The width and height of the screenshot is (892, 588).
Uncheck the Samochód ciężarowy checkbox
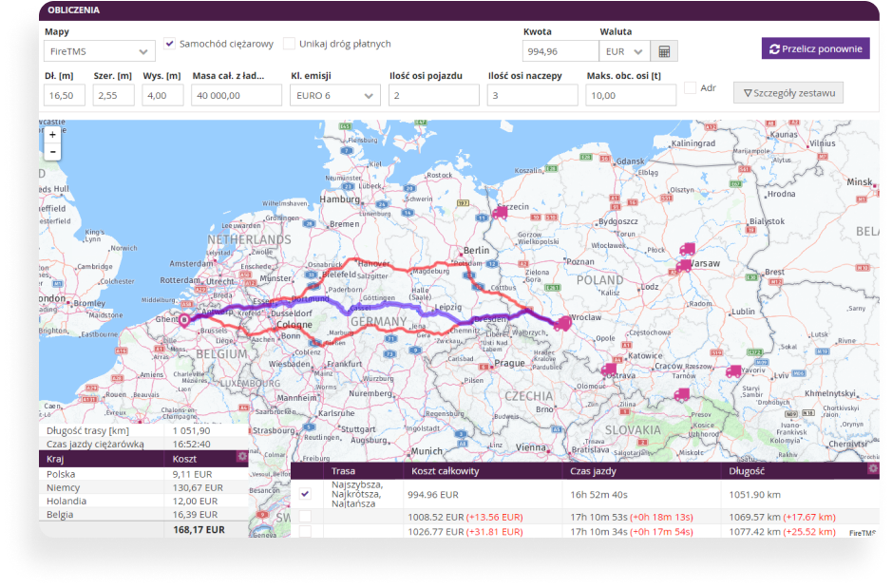(170, 44)
